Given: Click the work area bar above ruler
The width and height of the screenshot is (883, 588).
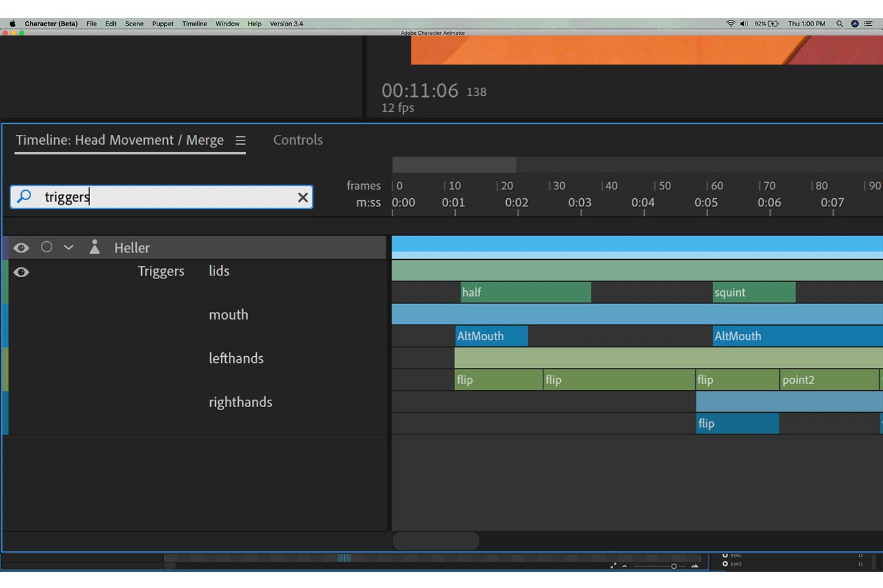Looking at the screenshot, I should coord(454,165).
